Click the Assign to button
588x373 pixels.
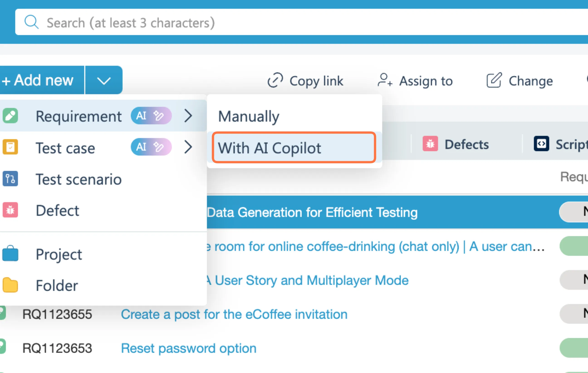click(x=415, y=81)
